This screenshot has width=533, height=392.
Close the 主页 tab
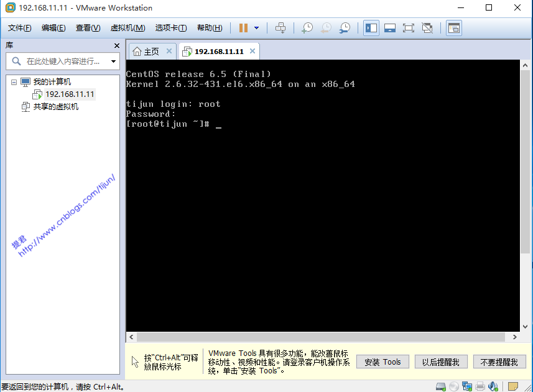169,51
